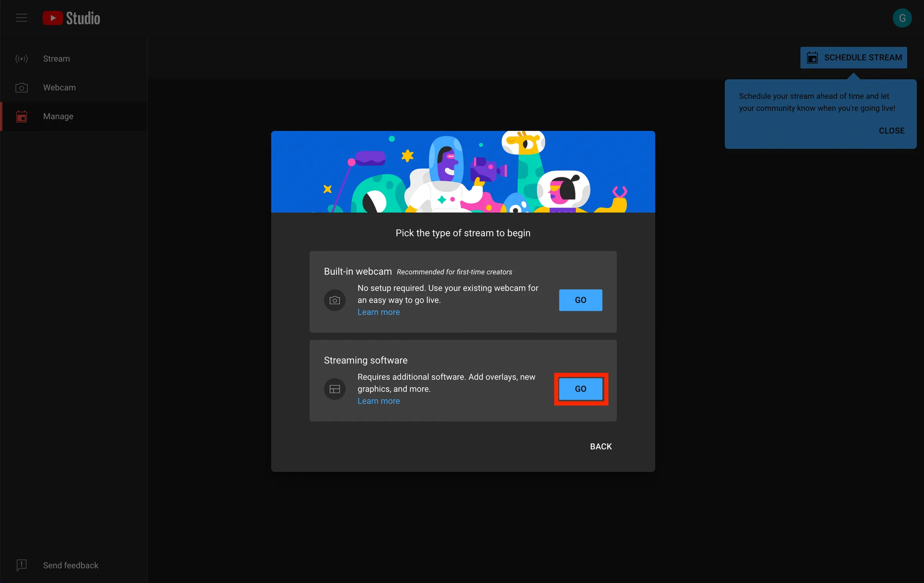
Task: Click the calendar icon on Schedule Stream
Action: click(812, 58)
